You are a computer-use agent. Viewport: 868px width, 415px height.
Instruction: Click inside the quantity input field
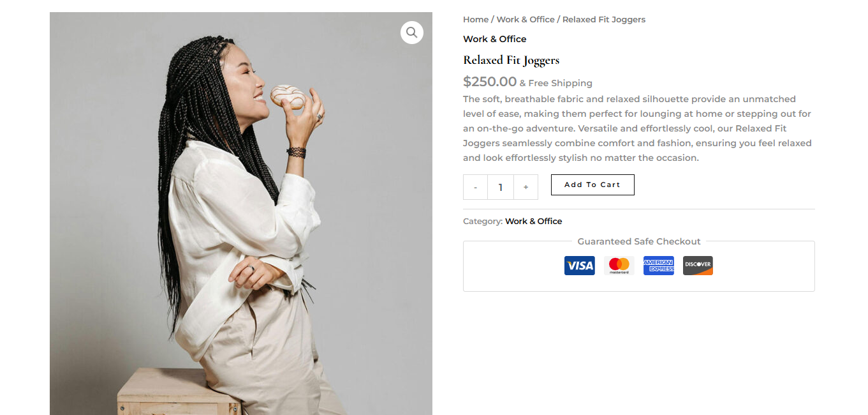[x=500, y=186]
